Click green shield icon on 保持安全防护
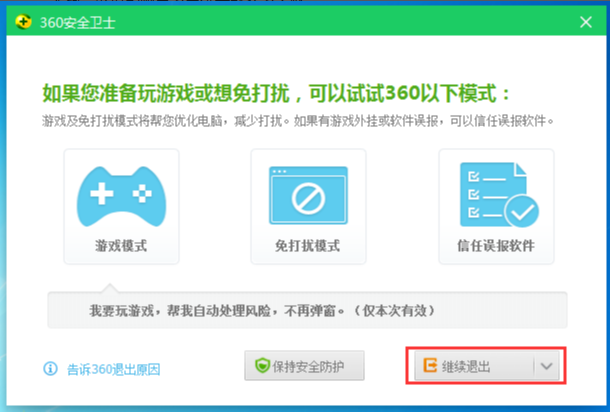This screenshot has width=610, height=412. click(x=261, y=366)
